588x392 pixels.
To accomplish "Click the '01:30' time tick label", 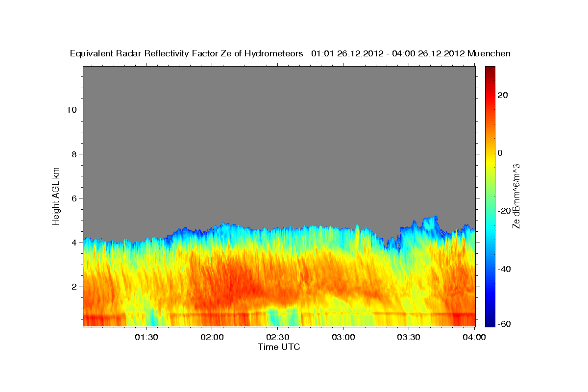I will pyautogui.click(x=146, y=338).
